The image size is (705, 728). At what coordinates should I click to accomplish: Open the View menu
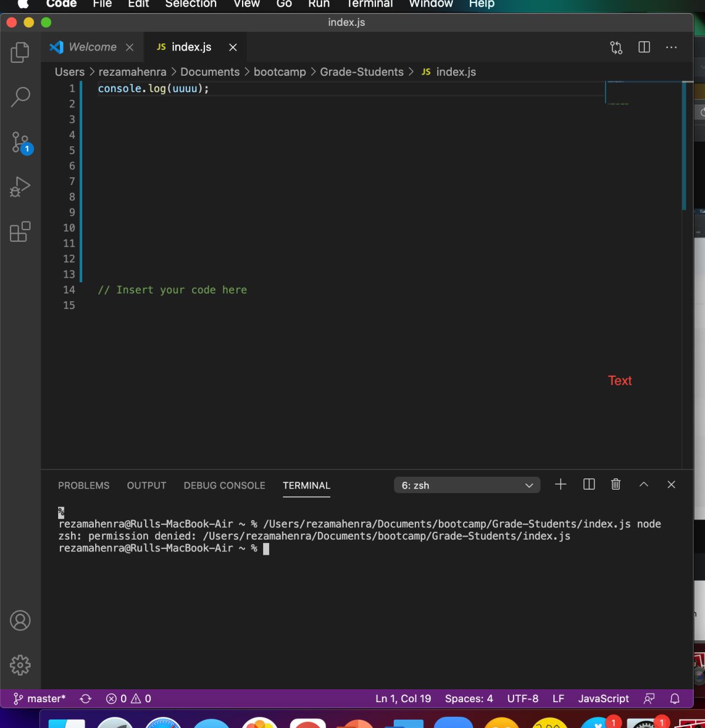pos(247,4)
